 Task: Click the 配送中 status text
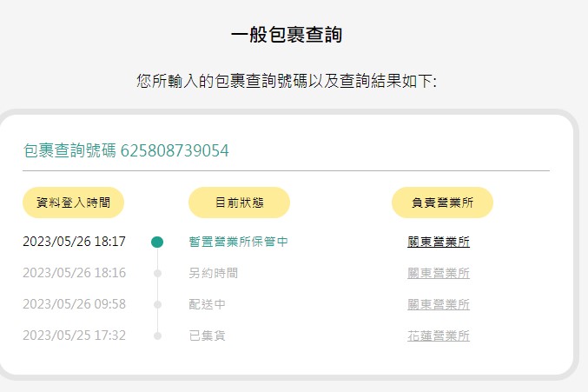click(x=207, y=304)
